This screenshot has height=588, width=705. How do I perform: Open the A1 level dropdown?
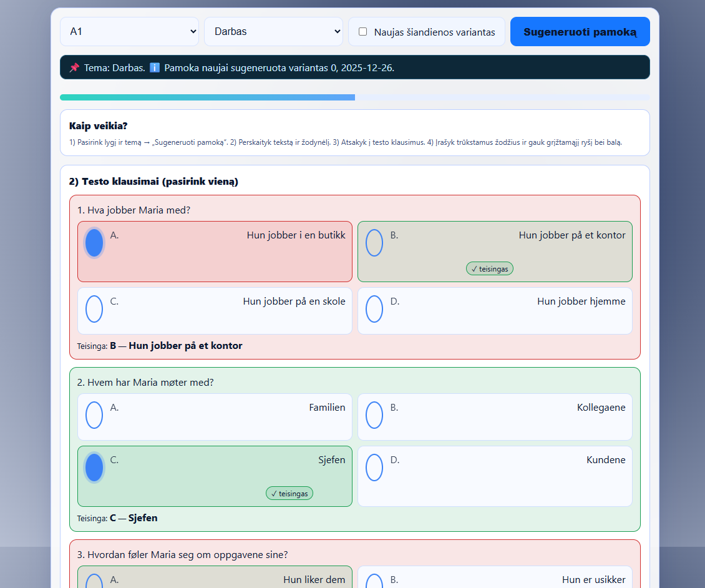[129, 32]
